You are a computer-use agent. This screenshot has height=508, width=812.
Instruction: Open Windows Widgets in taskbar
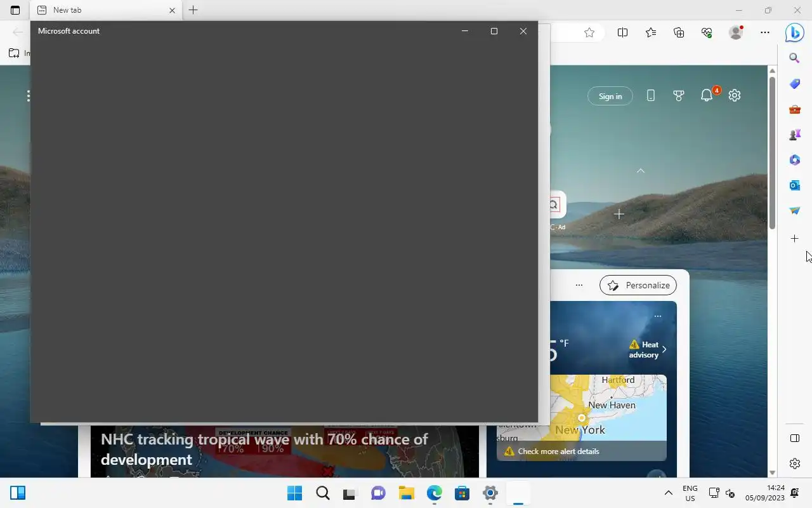pos(18,493)
